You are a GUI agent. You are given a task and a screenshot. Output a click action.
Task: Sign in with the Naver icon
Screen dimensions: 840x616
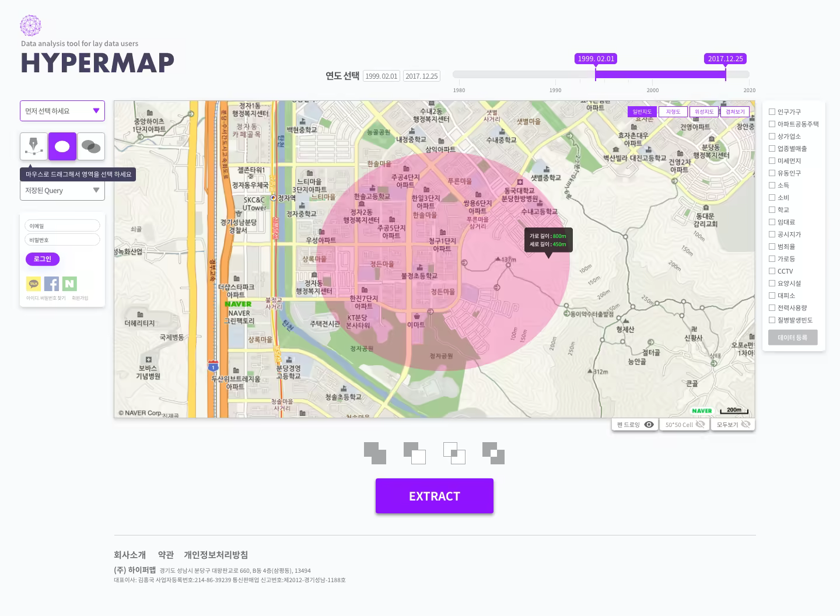[69, 283]
